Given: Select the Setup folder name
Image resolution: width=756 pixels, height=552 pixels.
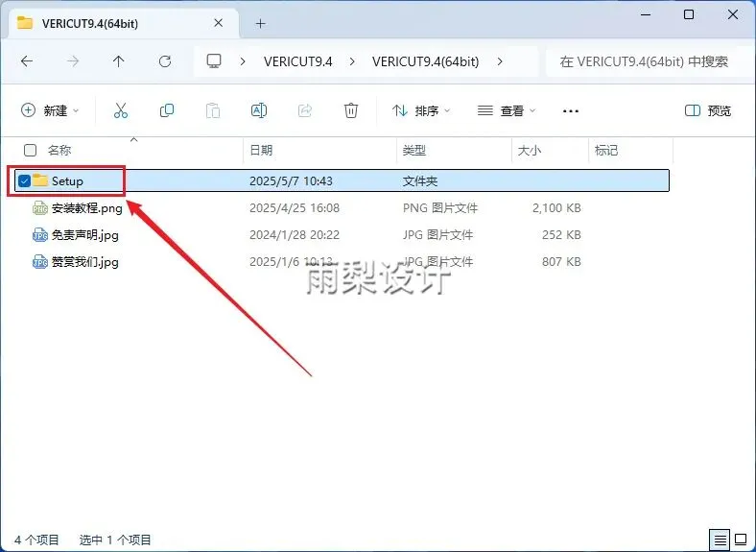Looking at the screenshot, I should (67, 180).
